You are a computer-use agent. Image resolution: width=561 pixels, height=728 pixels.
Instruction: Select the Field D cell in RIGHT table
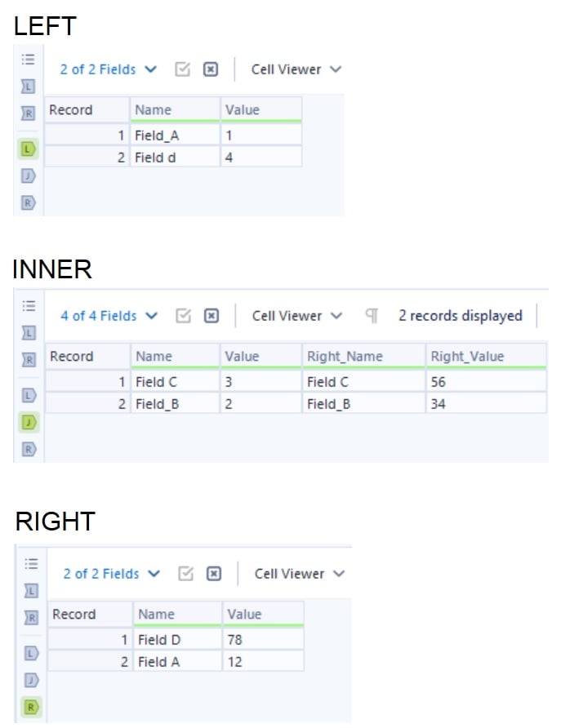tap(178, 640)
